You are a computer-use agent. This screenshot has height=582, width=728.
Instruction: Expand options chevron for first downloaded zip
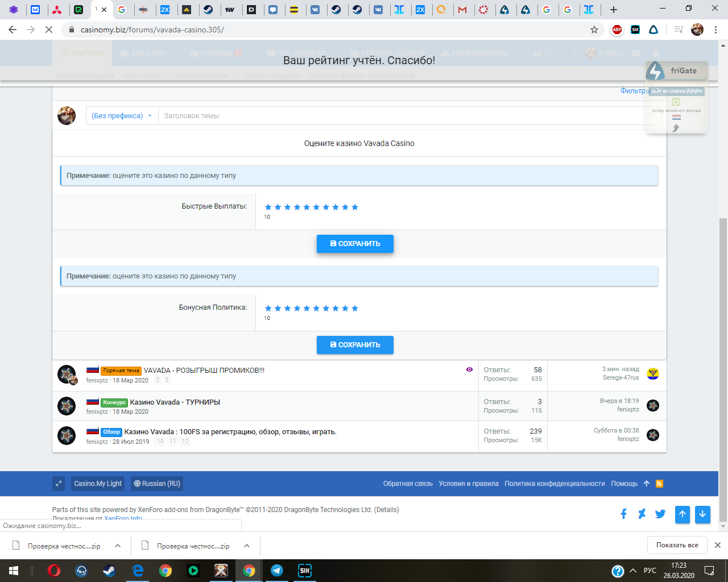(x=118, y=546)
